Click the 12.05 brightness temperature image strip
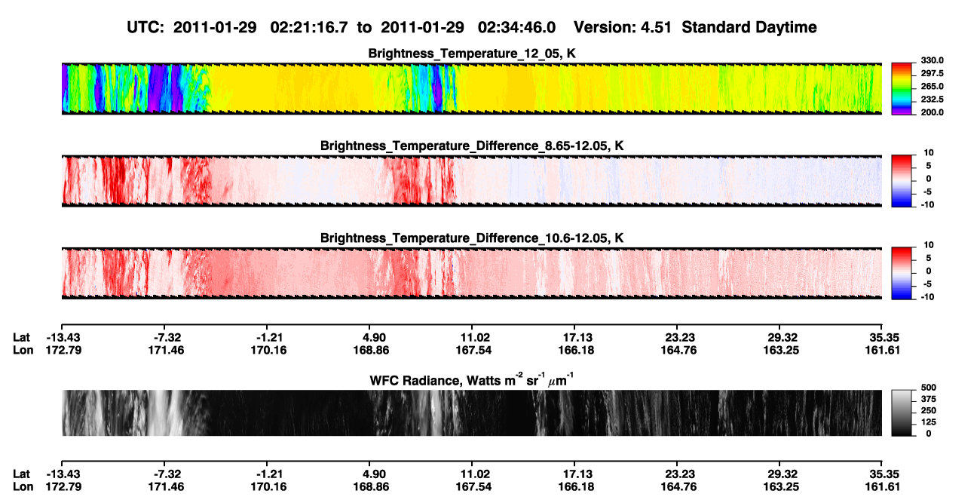The width and height of the screenshot is (980, 503). tap(472, 88)
